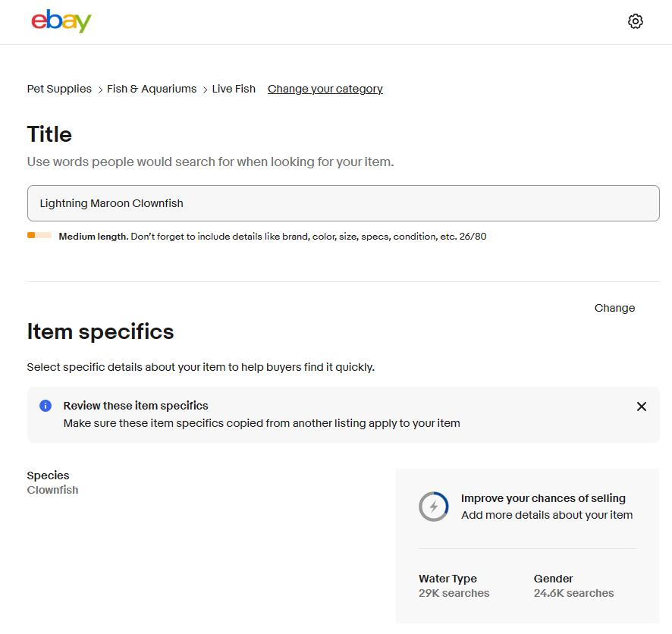Click the lightning bolt progress circle icon
Screen dimensions: 672x634
433,507
